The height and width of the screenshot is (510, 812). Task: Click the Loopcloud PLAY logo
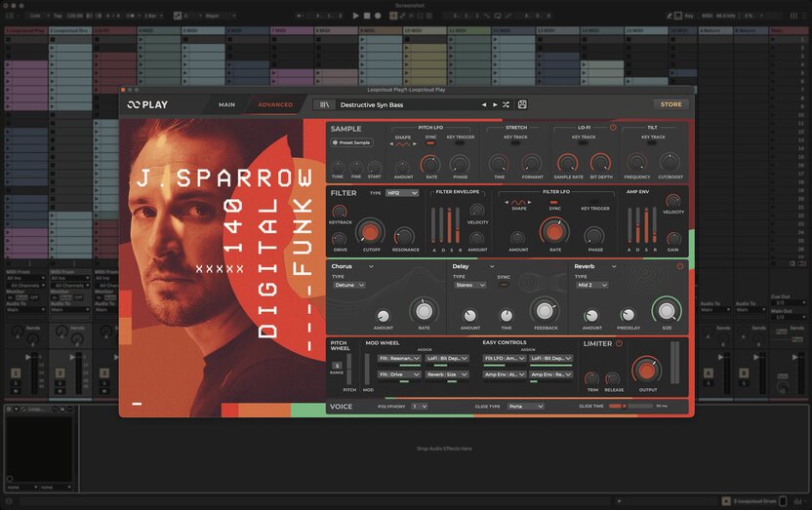pyautogui.click(x=147, y=104)
